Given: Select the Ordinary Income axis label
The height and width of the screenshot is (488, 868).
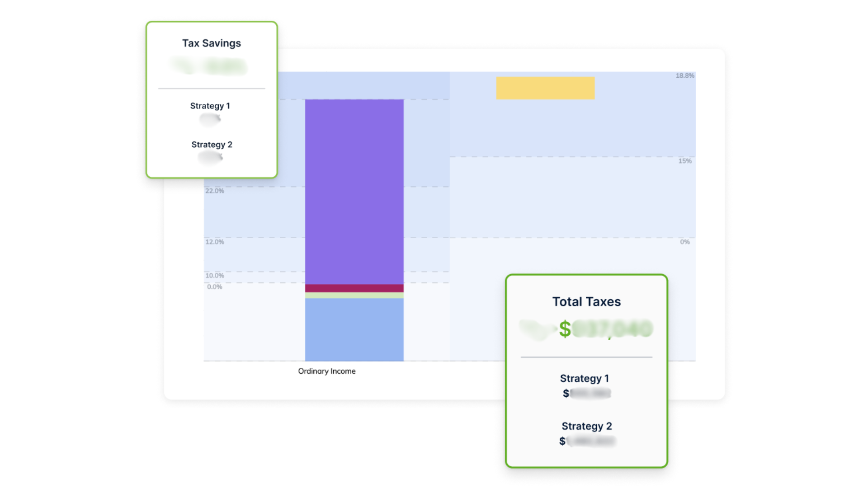Looking at the screenshot, I should pos(327,371).
